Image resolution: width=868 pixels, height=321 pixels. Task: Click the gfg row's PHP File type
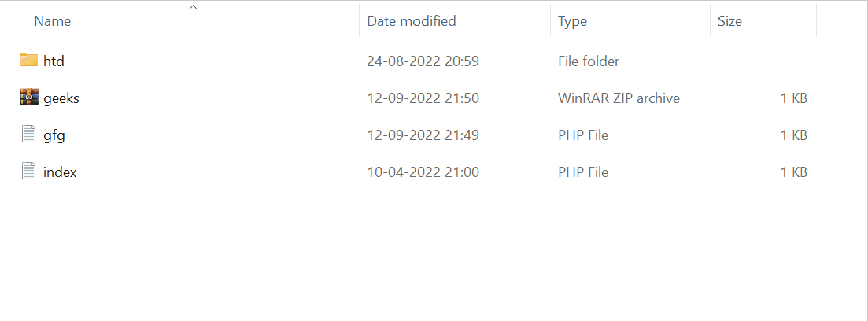(x=583, y=135)
